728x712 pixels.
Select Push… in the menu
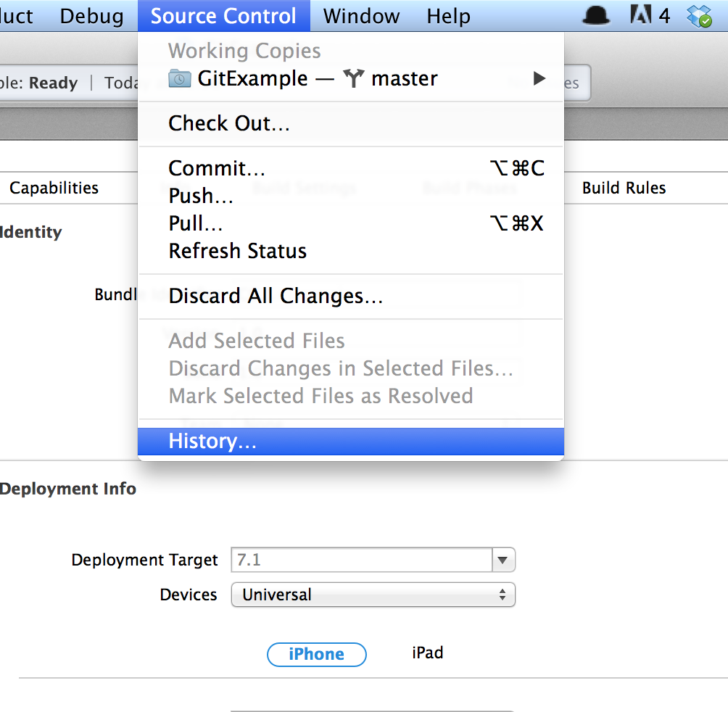(351, 196)
